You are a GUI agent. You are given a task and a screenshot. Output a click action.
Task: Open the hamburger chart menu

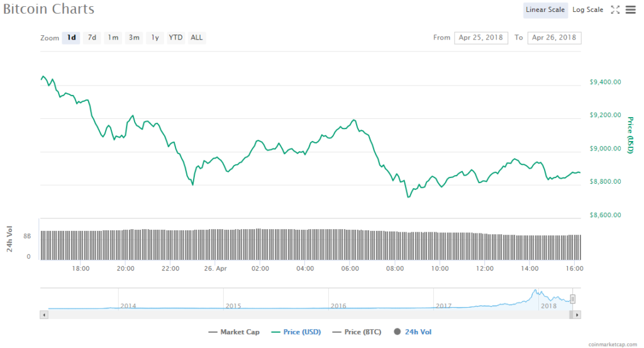pyautogui.click(x=631, y=9)
